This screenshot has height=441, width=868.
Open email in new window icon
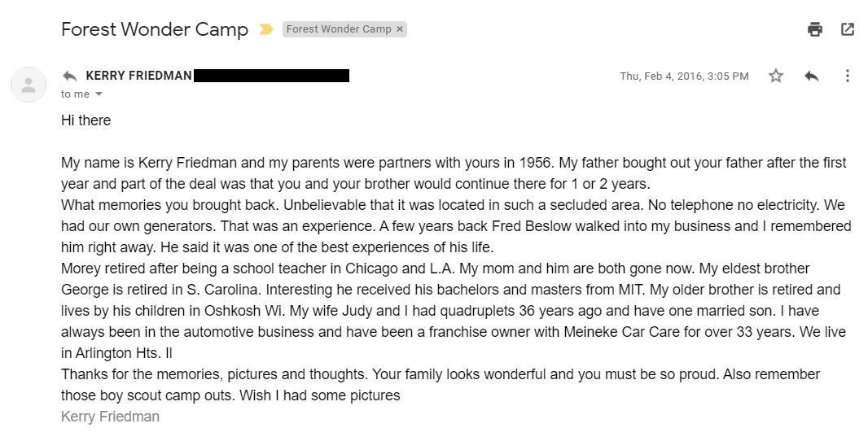[x=847, y=29]
